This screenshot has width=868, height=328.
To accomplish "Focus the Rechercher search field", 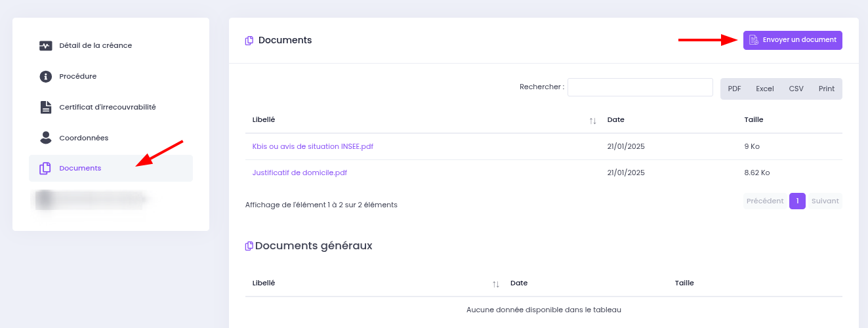I will point(640,87).
